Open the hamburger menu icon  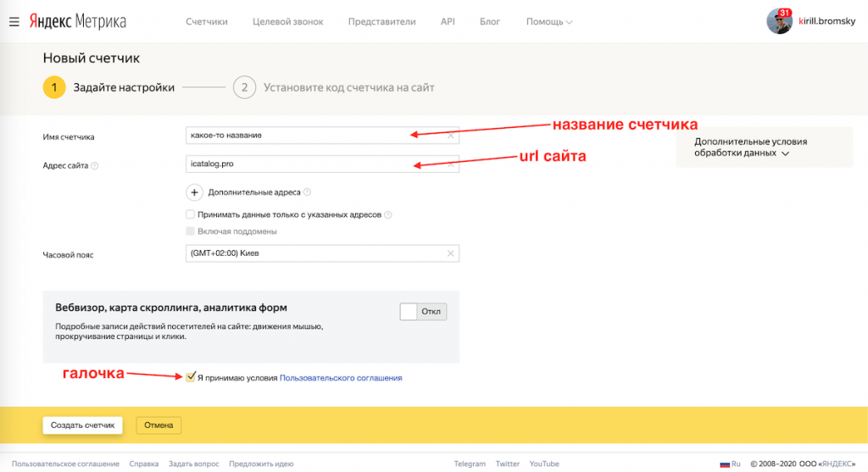tap(14, 22)
